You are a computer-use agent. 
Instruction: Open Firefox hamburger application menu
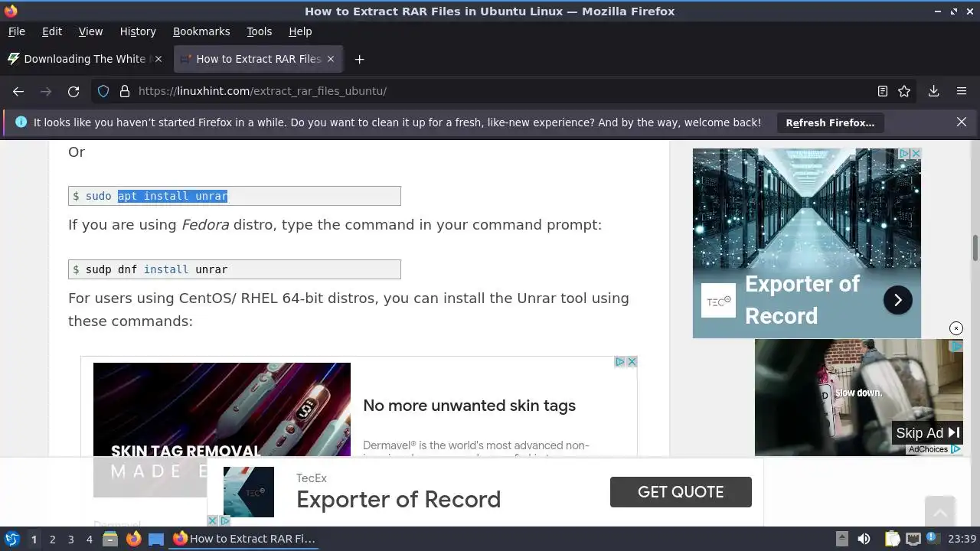pyautogui.click(x=962, y=91)
